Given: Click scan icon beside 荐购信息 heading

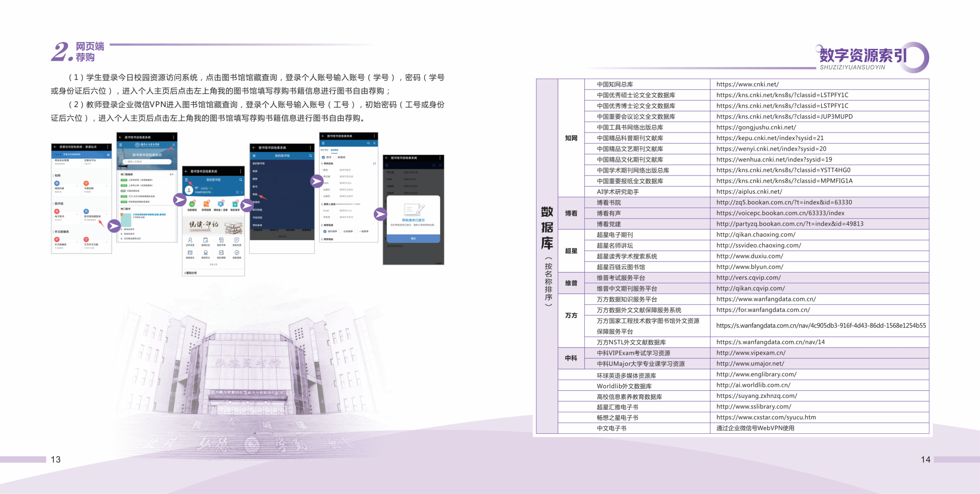Looking at the screenshot, I should pos(374,164).
